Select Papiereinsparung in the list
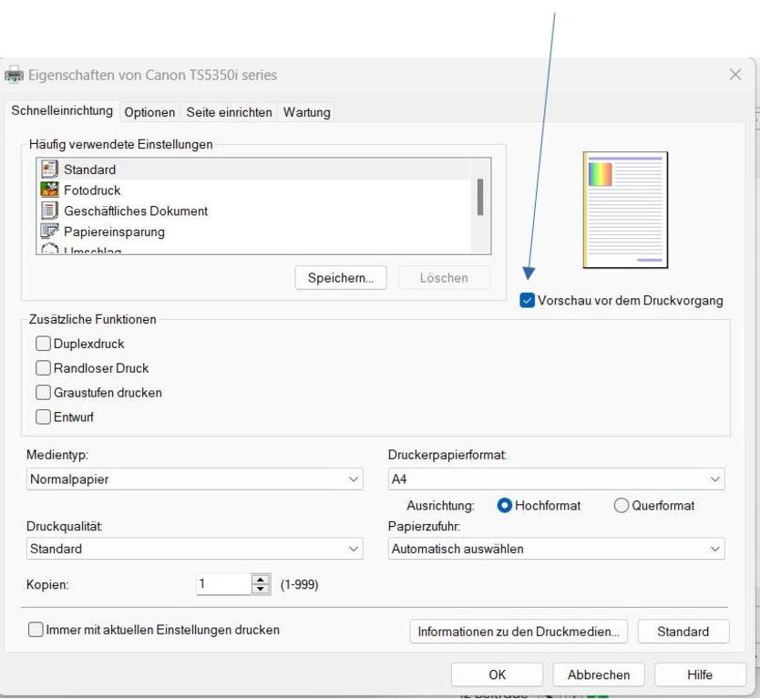Image resolution: width=760 pixels, height=700 pixels. coord(252,232)
